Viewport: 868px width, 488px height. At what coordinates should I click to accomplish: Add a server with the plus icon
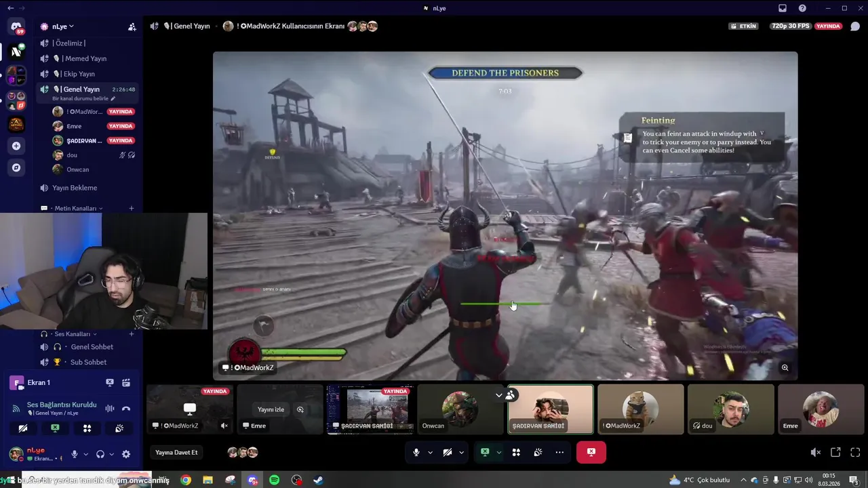point(16,146)
